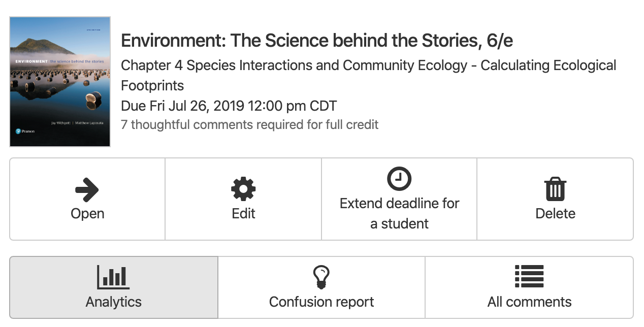
Task: Click the right arrow Open icon
Action: point(87,189)
